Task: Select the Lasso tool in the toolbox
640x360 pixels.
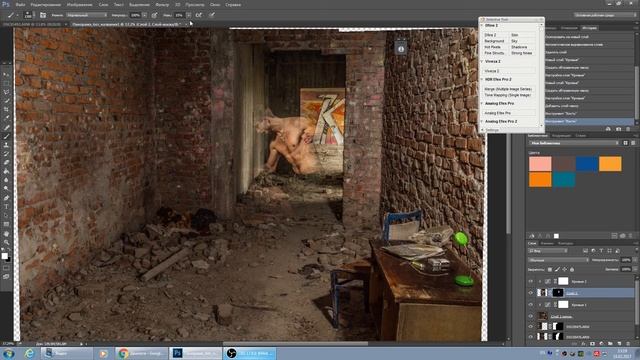Action: pos(7,92)
